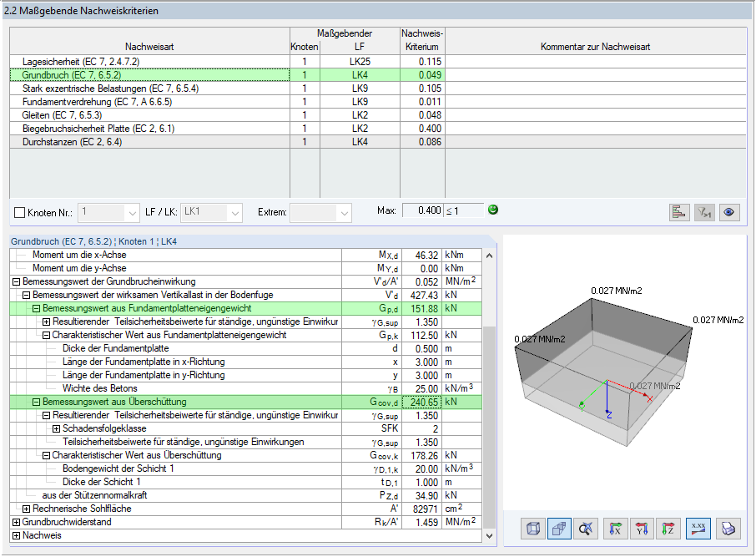Click Wichte des Betons row
Viewport: 756px width, 557px height.
point(245,389)
